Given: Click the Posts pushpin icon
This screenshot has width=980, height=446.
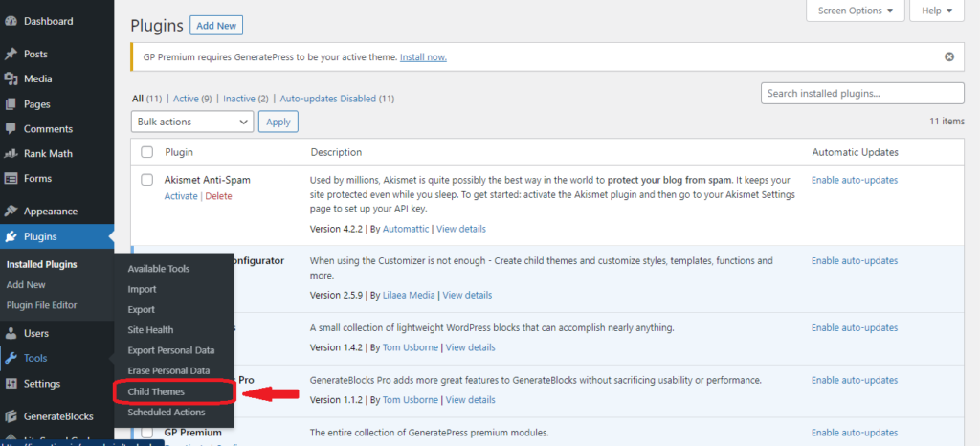Looking at the screenshot, I should [11, 55].
